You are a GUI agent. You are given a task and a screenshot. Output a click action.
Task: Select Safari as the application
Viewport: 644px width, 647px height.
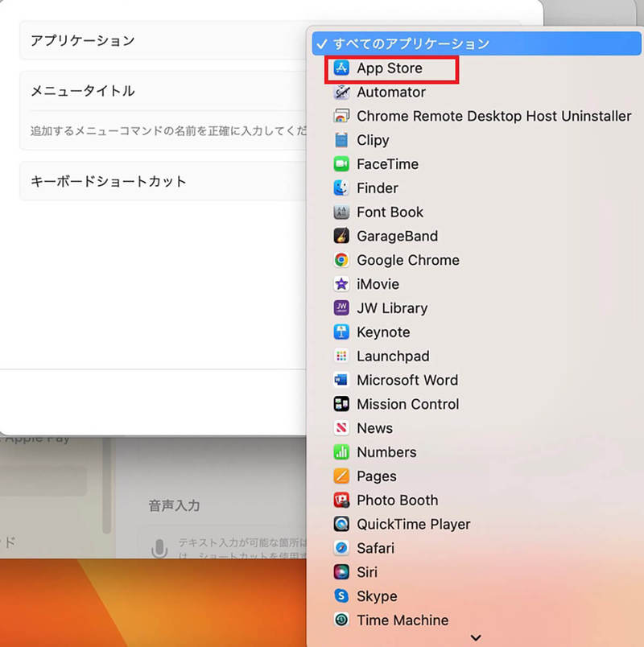pyautogui.click(x=477, y=548)
